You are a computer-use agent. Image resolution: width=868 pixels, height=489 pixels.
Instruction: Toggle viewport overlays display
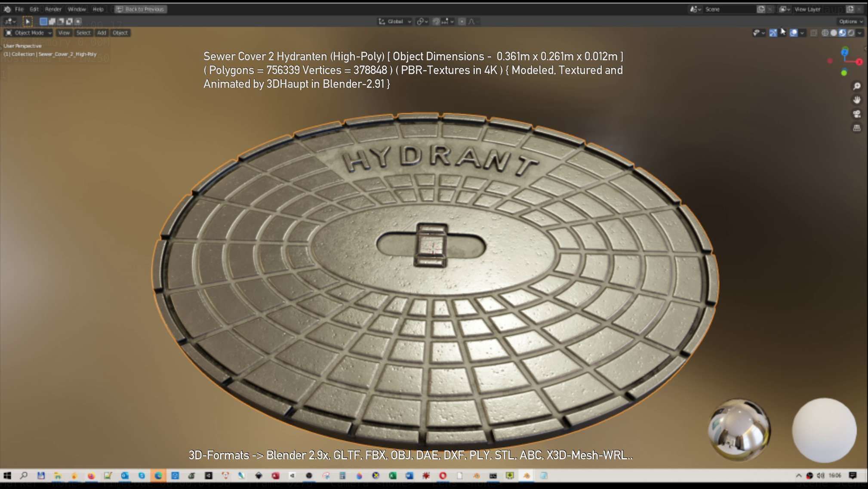794,33
